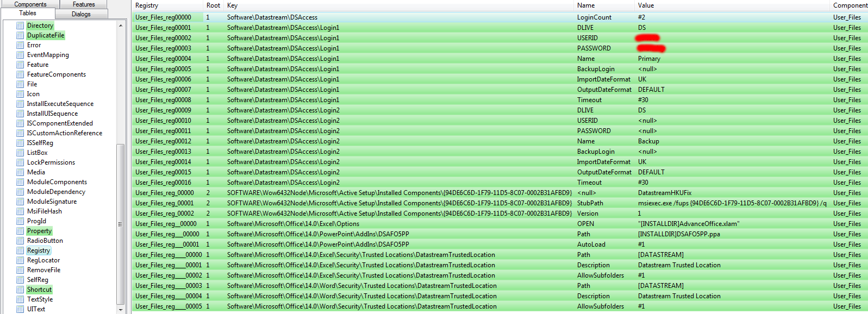This screenshot has height=314, width=868.
Task: Select the LoginCount name cell
Action: (x=594, y=17)
